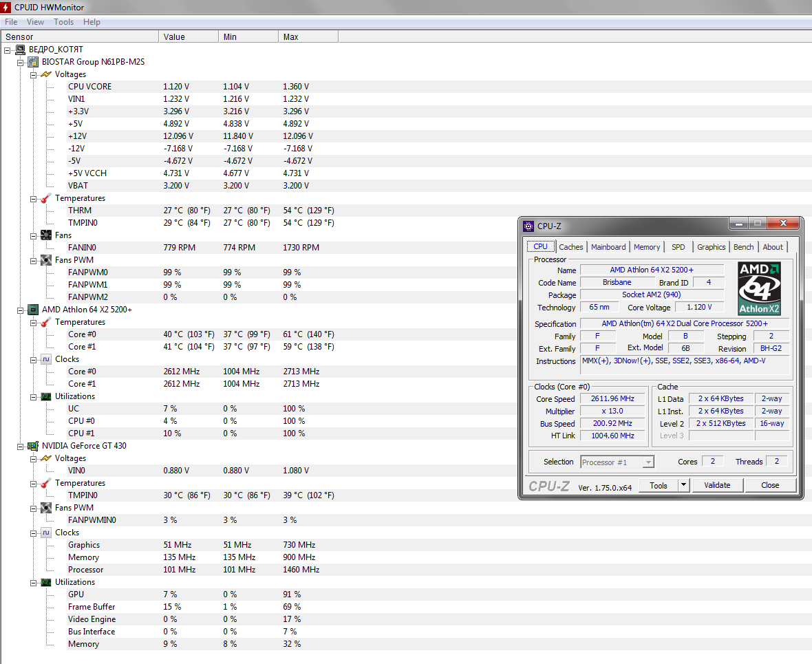Select the CPU VCORE sensor row
The image size is (812, 664).
[x=89, y=87]
